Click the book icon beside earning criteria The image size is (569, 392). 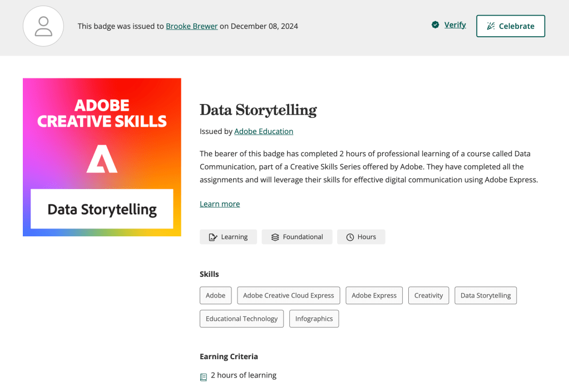point(204,377)
